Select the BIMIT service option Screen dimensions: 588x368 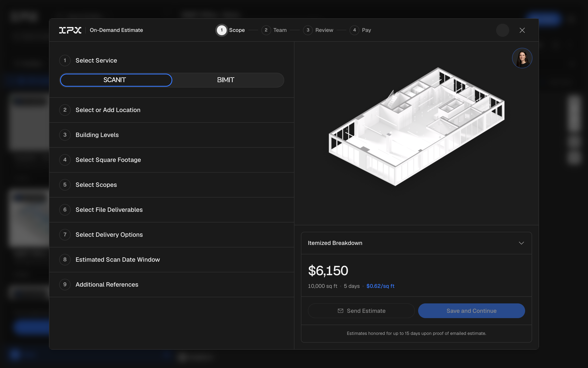[x=226, y=80]
